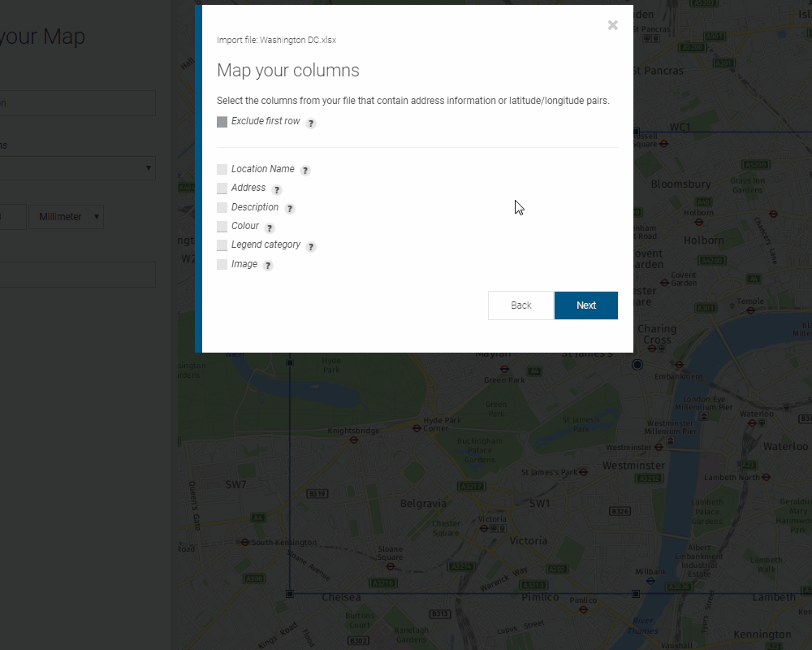Open the Millimeter unit dropdown

[x=67, y=217]
